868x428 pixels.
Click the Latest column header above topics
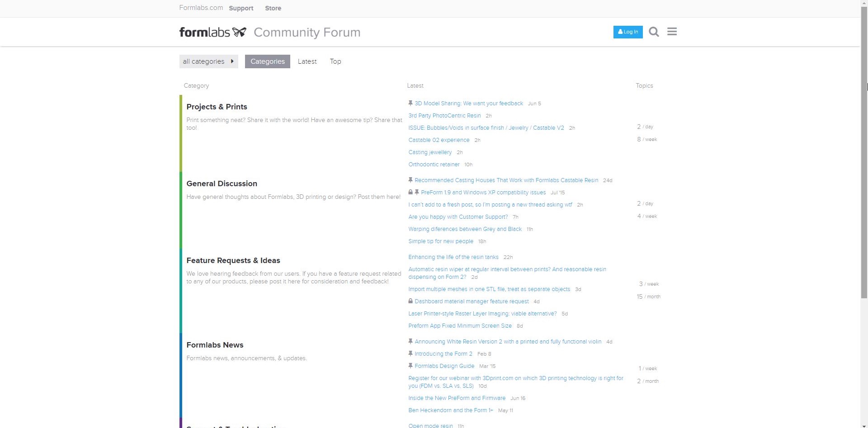415,86
